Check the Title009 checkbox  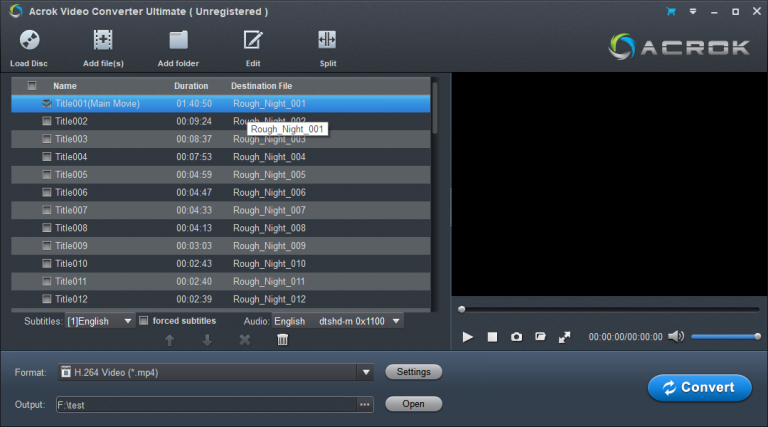47,246
